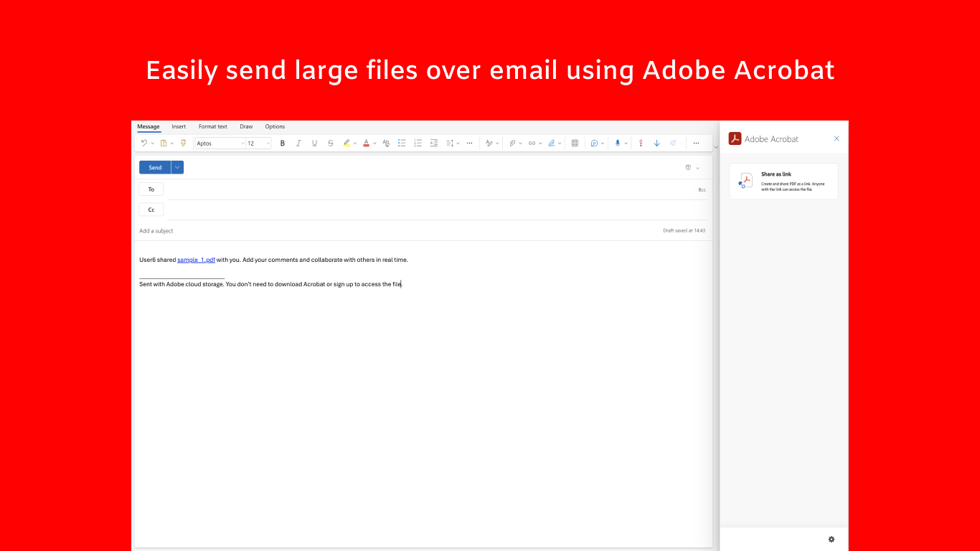Click the Signature pen icon
The width and height of the screenshot is (980, 551).
(552, 143)
